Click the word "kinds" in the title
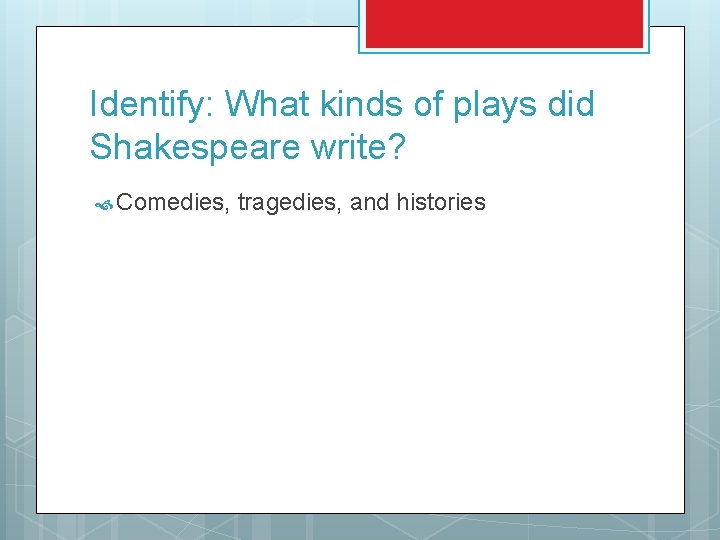The height and width of the screenshot is (540, 720). [361, 104]
